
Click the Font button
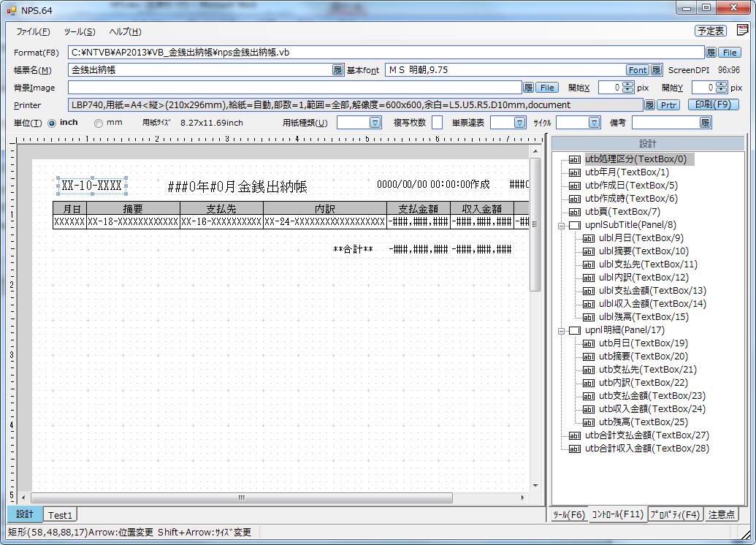click(x=638, y=70)
